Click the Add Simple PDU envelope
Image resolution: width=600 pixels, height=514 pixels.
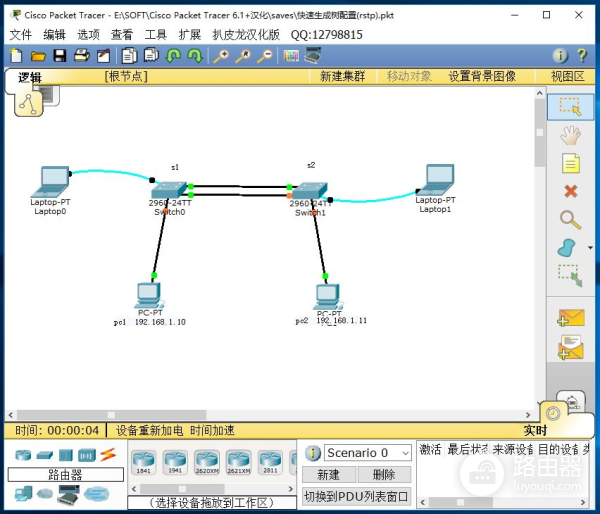pyautogui.click(x=571, y=318)
